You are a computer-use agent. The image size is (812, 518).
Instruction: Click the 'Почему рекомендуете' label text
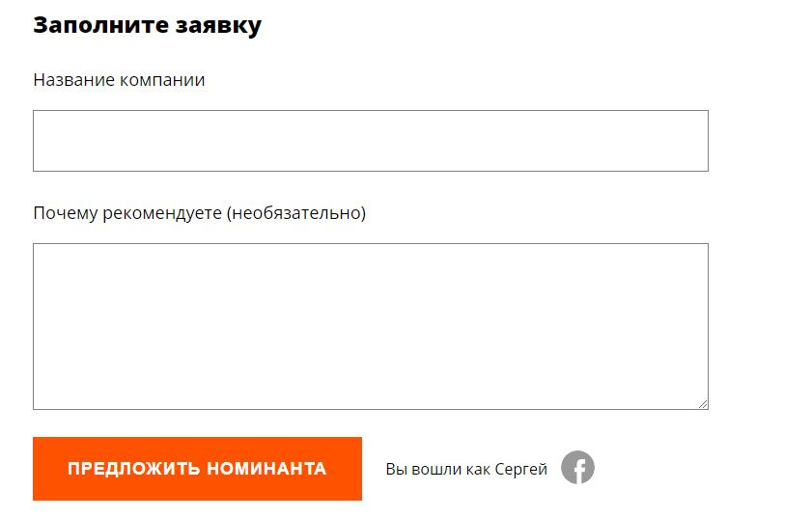127,212
